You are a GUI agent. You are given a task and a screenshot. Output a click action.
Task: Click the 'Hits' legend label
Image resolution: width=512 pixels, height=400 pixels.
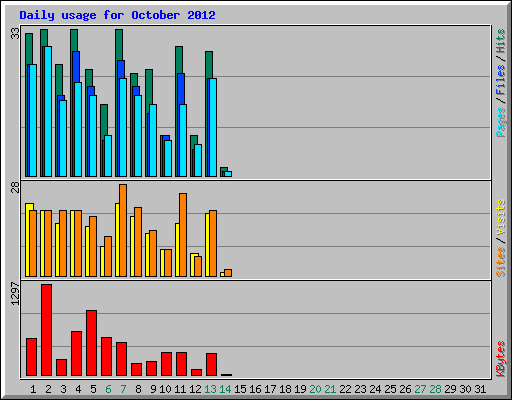point(500,41)
